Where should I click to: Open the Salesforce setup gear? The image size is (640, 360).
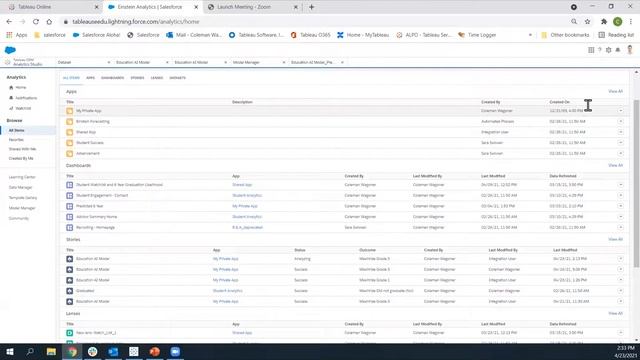(x=609, y=50)
